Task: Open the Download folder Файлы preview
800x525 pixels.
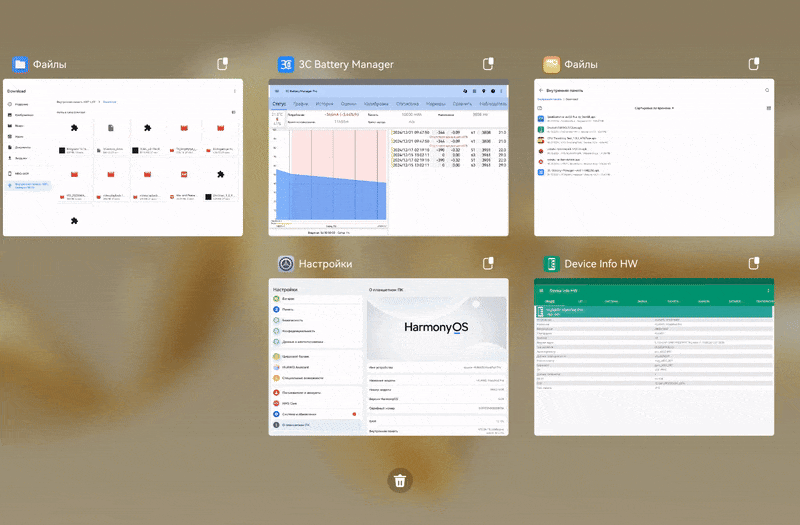Action: point(123,157)
